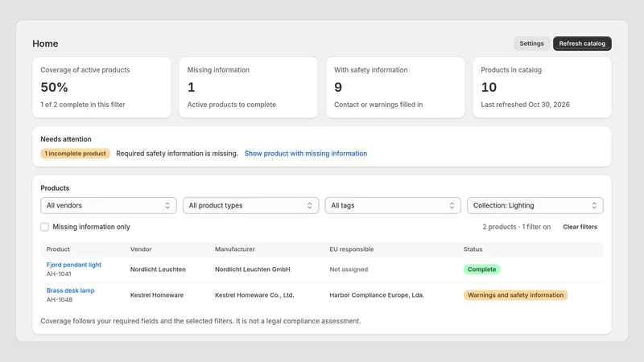Enable the Missing information only checkbox

[45, 227]
